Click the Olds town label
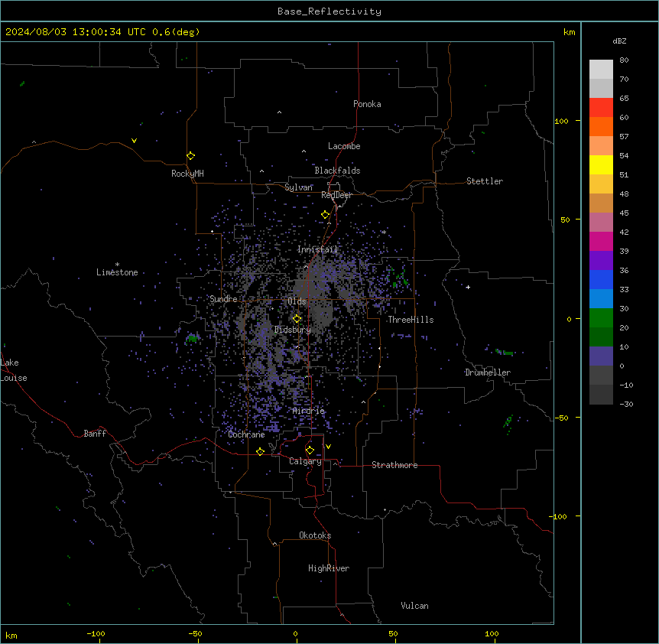The width and height of the screenshot is (659, 644). click(x=297, y=301)
